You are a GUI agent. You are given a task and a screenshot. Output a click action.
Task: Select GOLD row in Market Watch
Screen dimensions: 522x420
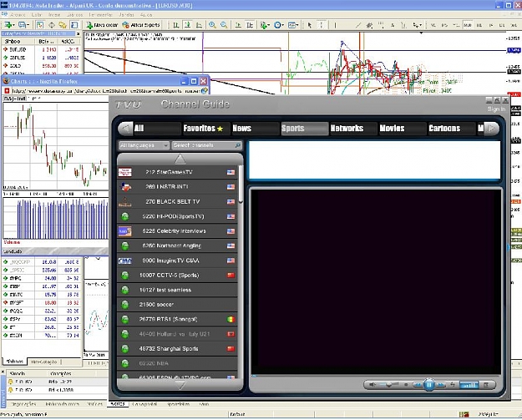pyautogui.click(x=42, y=66)
